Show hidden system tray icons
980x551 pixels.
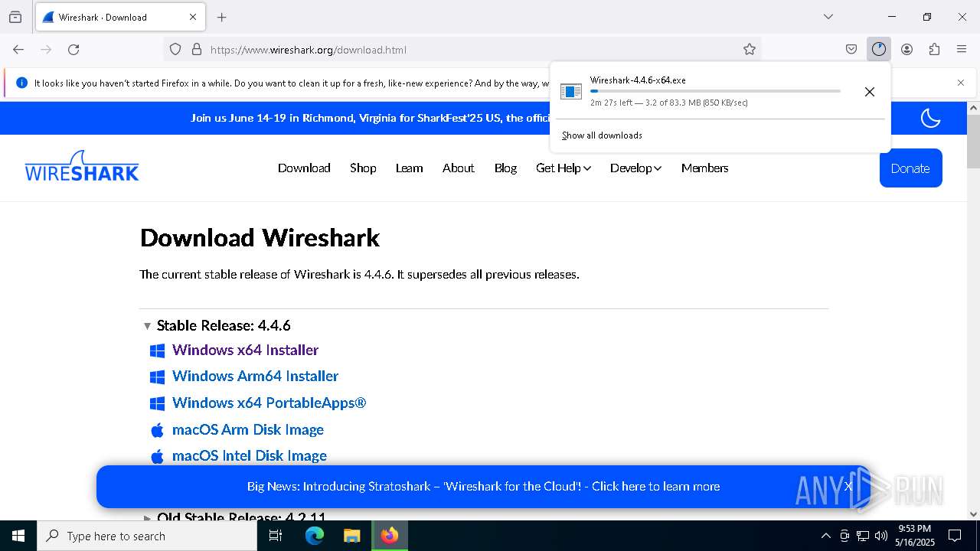825,536
